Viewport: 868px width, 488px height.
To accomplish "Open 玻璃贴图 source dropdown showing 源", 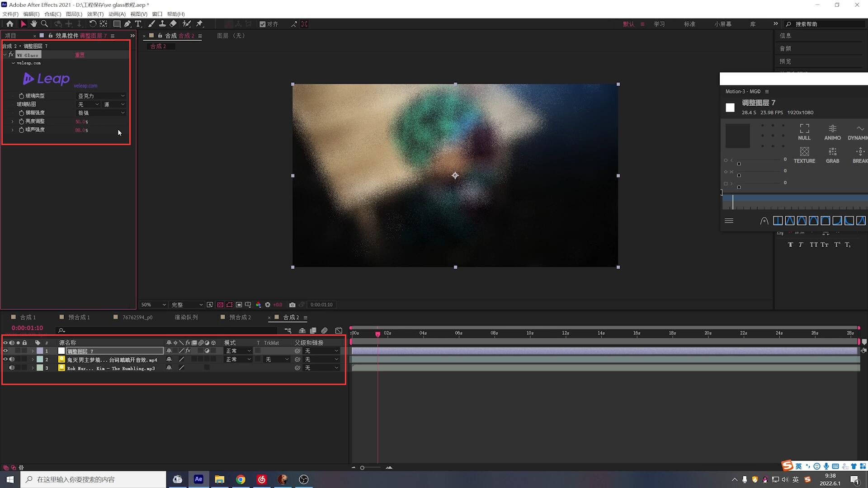I will pyautogui.click(x=114, y=105).
